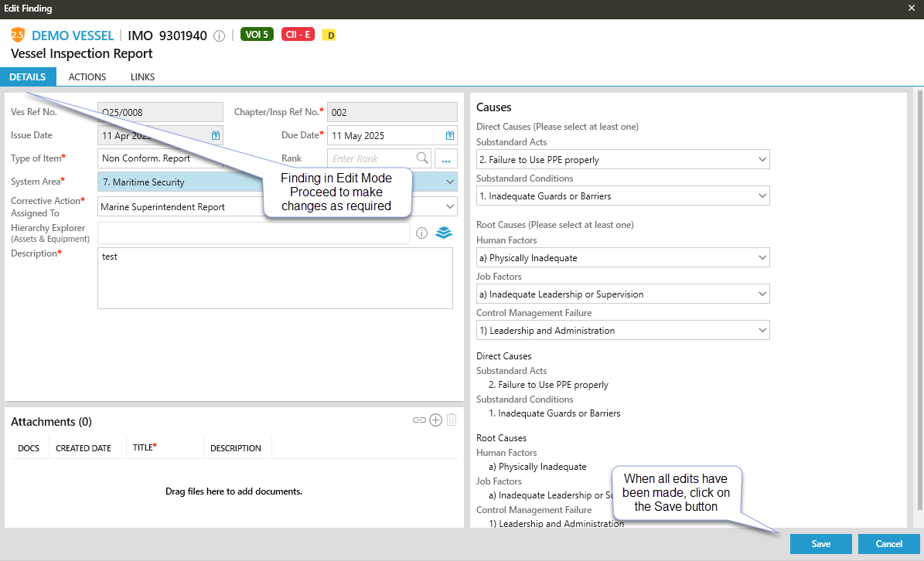Click the Causes heading
Image resolution: width=924 pixels, height=561 pixels.
pos(494,107)
